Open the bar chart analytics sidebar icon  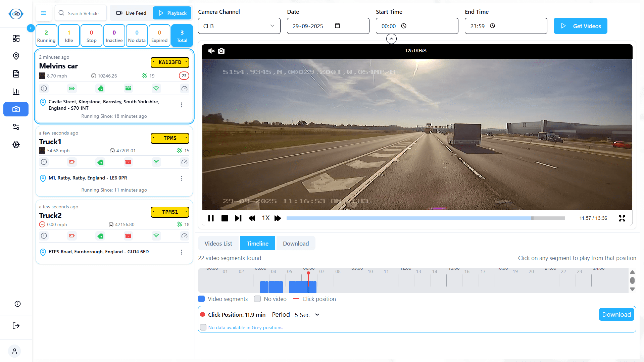[x=16, y=92]
